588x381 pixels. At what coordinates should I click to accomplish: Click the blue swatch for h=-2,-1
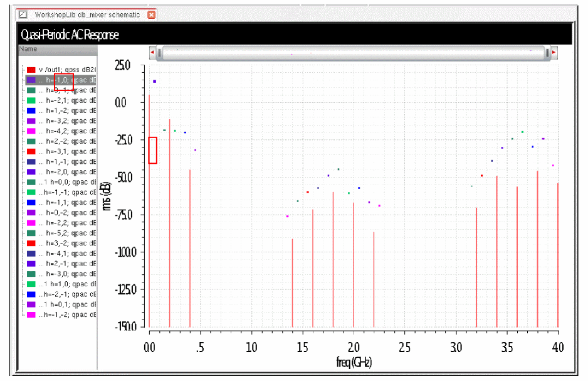[31, 294]
